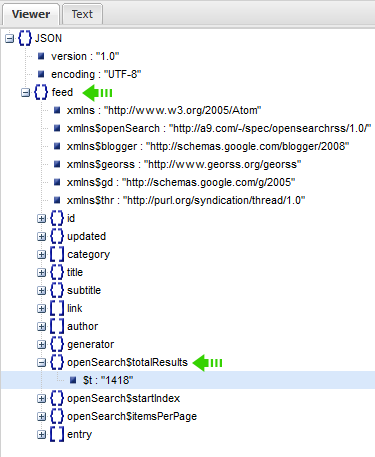This screenshot has height=457, width=375.
Task: Expand the openSearch$itemsPerPage node
Action: coord(41,417)
